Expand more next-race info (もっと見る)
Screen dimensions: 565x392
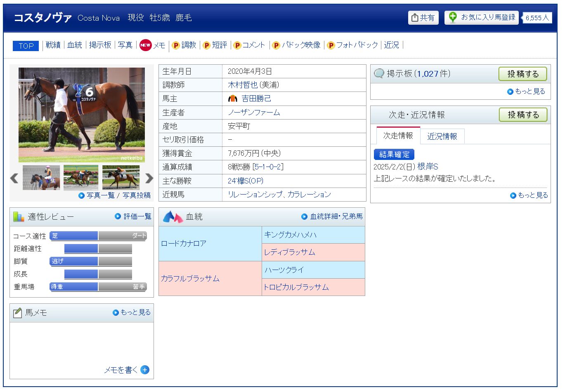click(x=530, y=195)
